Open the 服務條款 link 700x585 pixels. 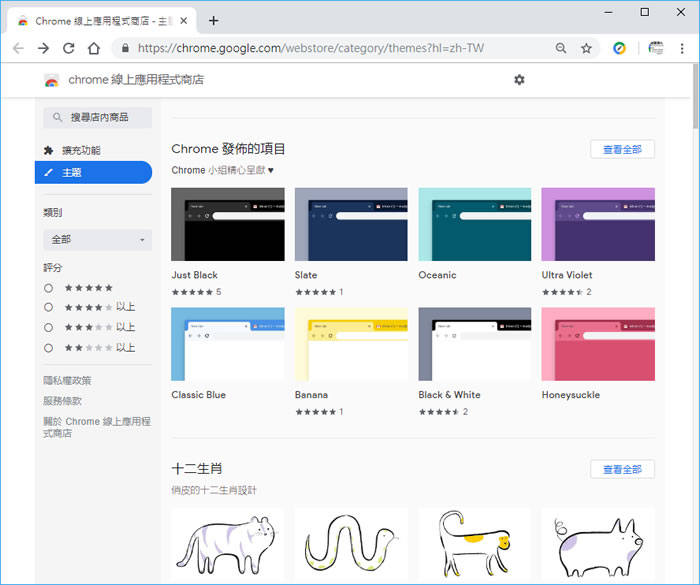62,401
